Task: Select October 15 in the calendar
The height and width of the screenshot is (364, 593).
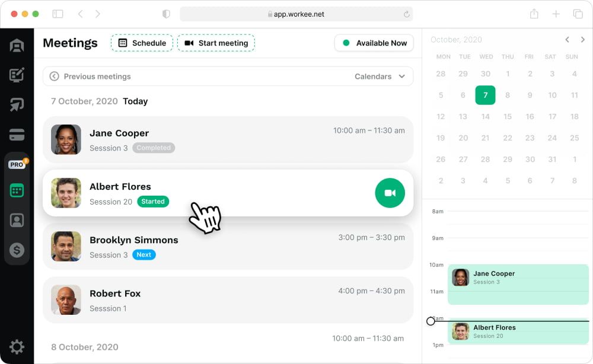Action: 508,116
